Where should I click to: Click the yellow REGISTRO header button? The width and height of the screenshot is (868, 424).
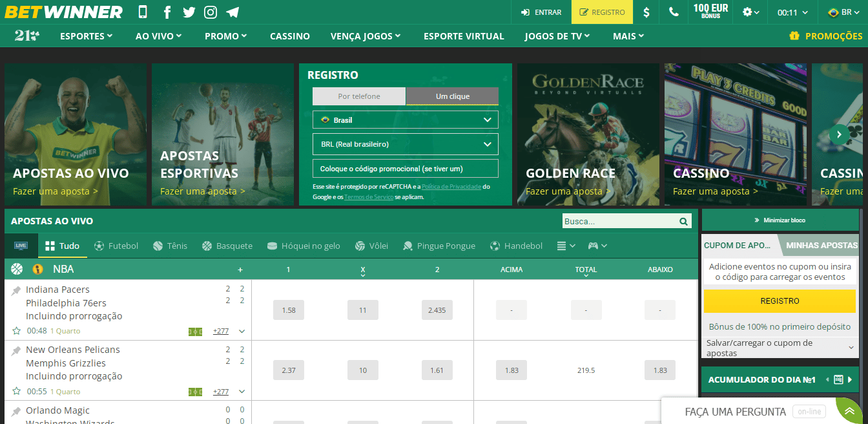tap(603, 12)
